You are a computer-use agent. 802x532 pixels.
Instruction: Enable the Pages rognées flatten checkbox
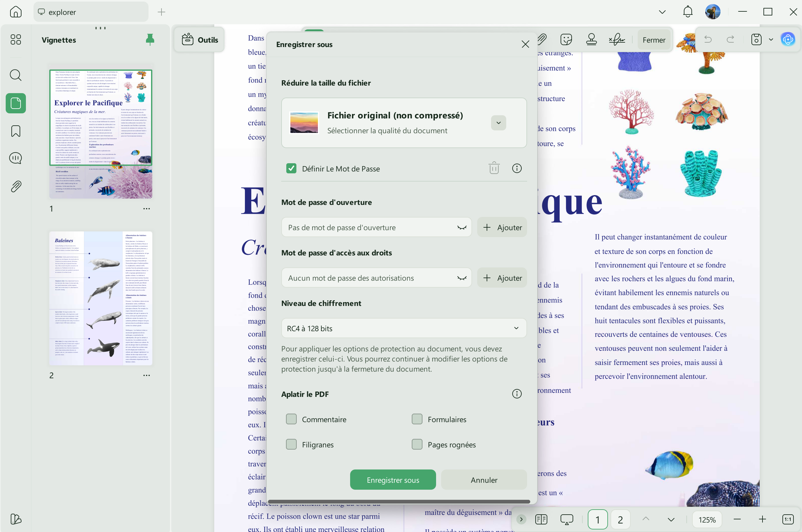(x=417, y=445)
